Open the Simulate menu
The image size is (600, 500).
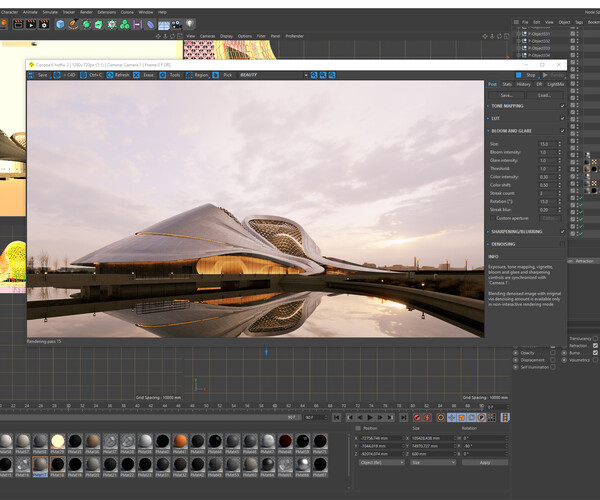pyautogui.click(x=50, y=12)
